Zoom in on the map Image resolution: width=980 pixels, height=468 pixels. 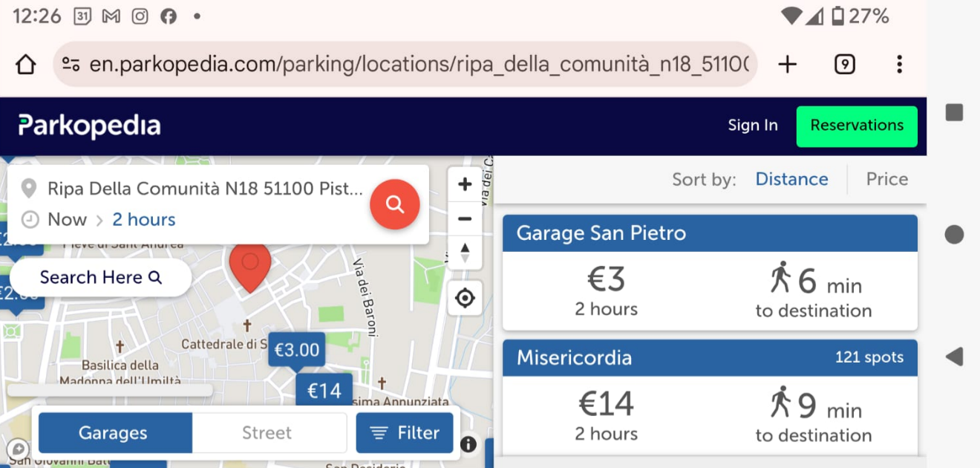tap(465, 184)
